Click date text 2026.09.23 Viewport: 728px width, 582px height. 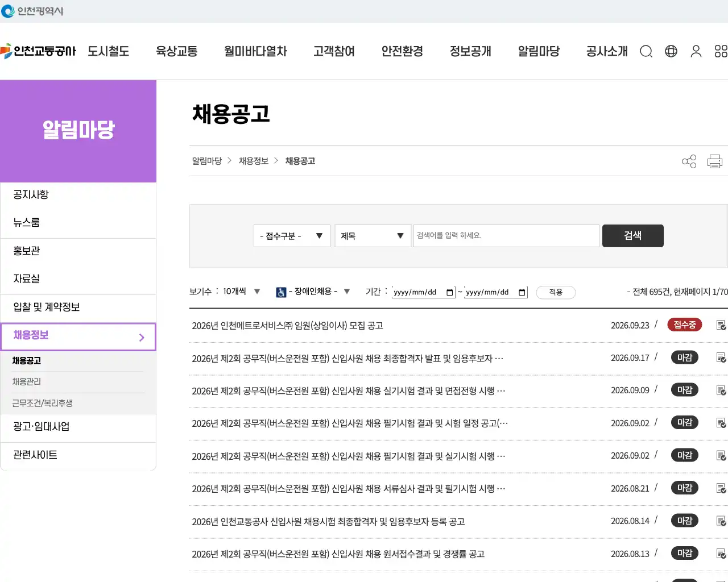pyautogui.click(x=630, y=326)
